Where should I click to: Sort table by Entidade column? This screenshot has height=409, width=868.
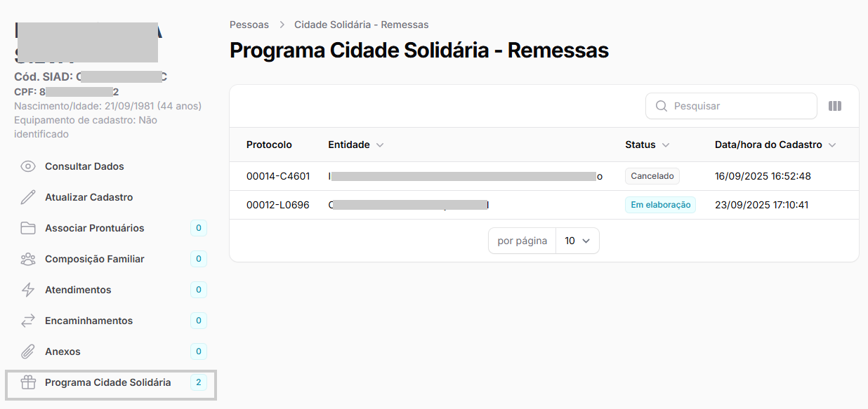[x=355, y=145]
